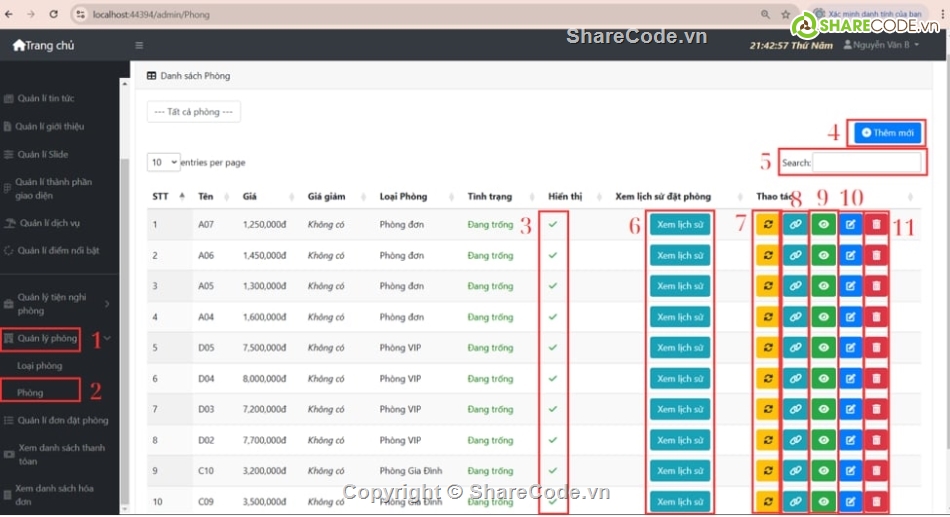This screenshot has width=950, height=517.
Task: Toggle the sidebar with the hamburger icon
Action: click(x=139, y=45)
